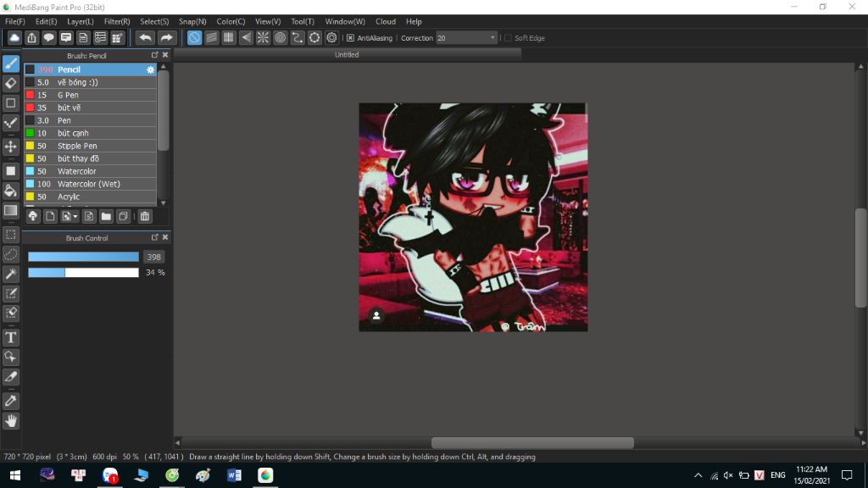Open Word from the taskbar
This screenshot has width=868, height=488.
pyautogui.click(x=234, y=475)
